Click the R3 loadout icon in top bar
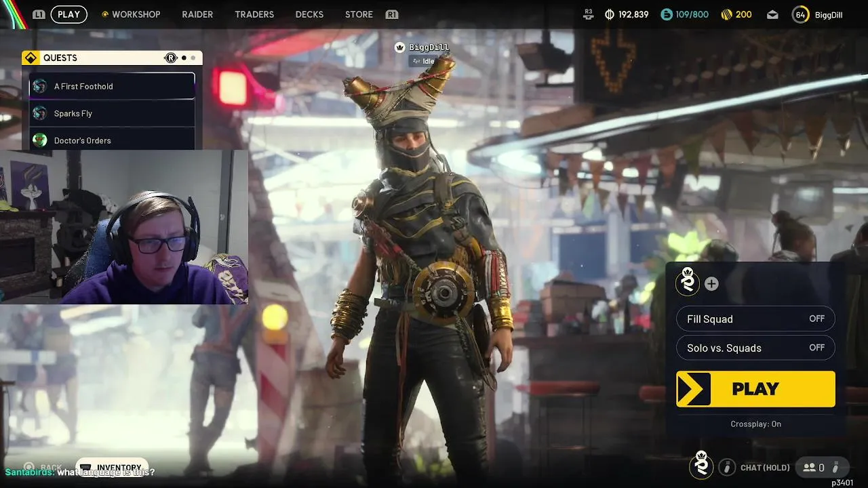The width and height of the screenshot is (868, 488). click(588, 14)
